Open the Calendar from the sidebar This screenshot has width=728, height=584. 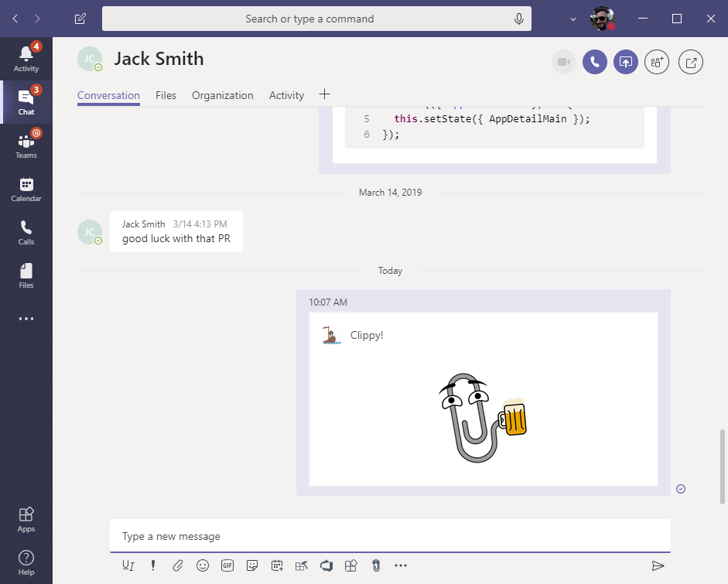[26, 188]
